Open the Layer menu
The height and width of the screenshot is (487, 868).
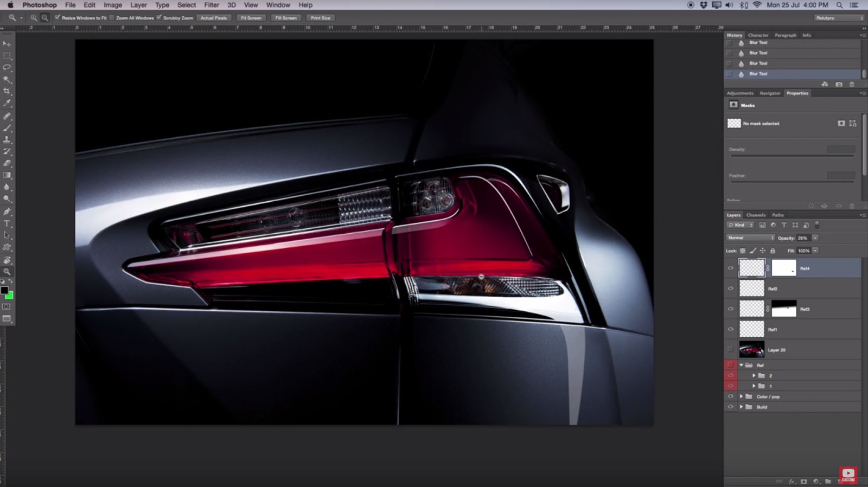coord(138,5)
